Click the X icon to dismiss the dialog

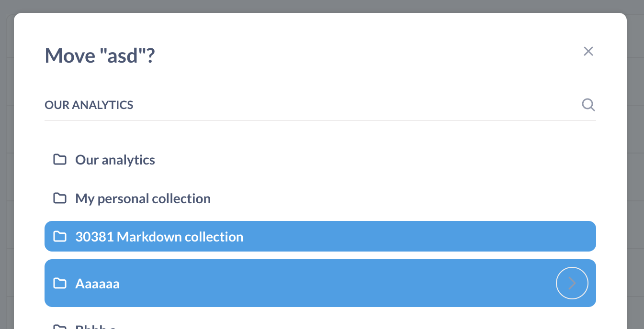pos(588,51)
